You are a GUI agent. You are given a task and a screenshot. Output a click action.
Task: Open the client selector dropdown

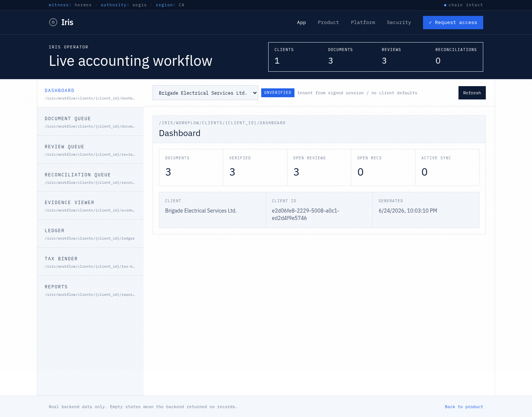coord(205,93)
